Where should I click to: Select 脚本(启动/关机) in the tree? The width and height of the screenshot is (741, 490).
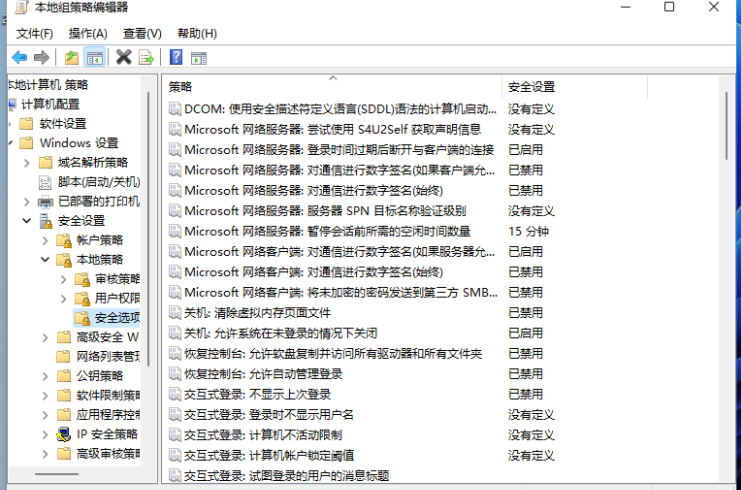98,182
